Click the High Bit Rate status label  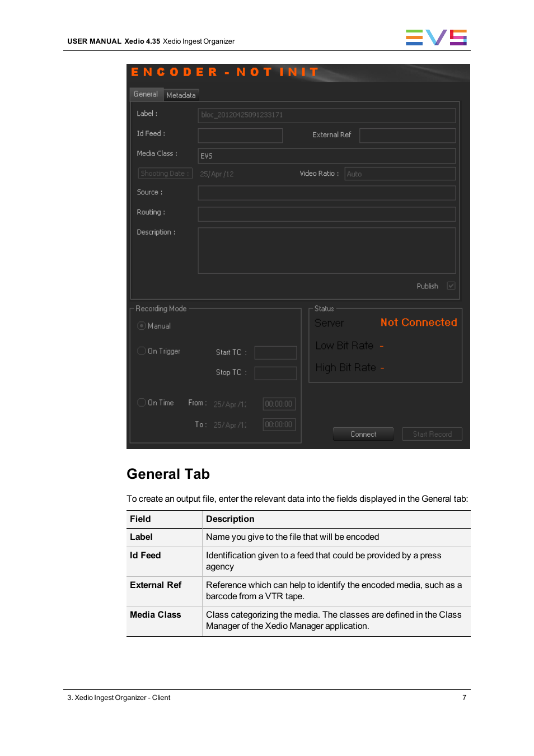[x=345, y=367]
